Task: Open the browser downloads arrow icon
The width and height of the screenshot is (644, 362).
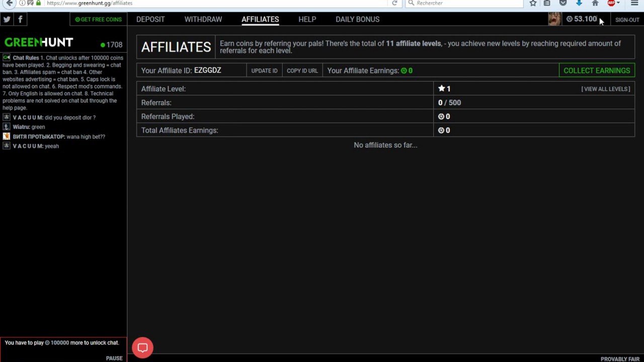Action: pyautogui.click(x=579, y=3)
